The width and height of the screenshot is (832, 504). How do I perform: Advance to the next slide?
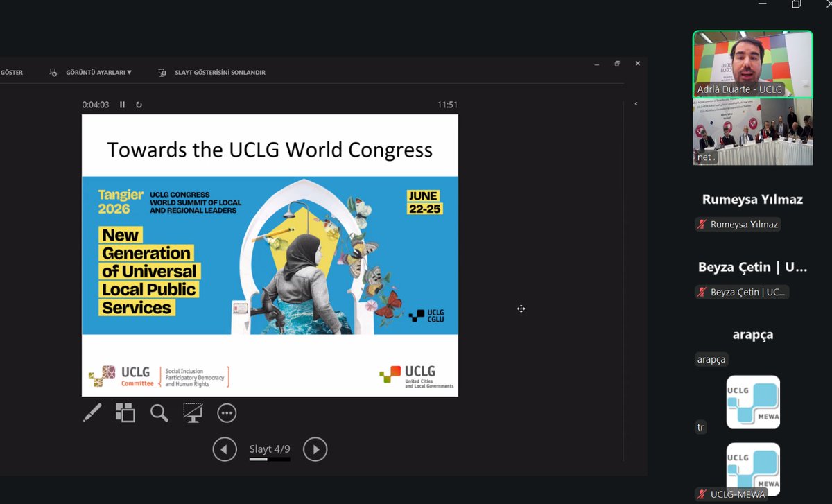tap(315, 449)
